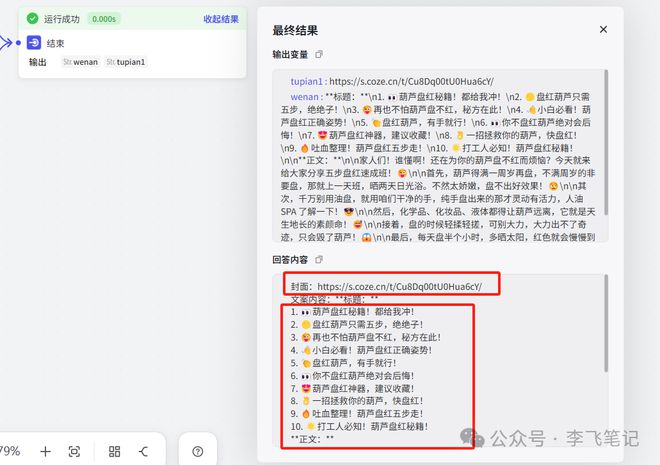Click the 结束 node title
Viewport: 660px width, 465px height.
(x=56, y=43)
